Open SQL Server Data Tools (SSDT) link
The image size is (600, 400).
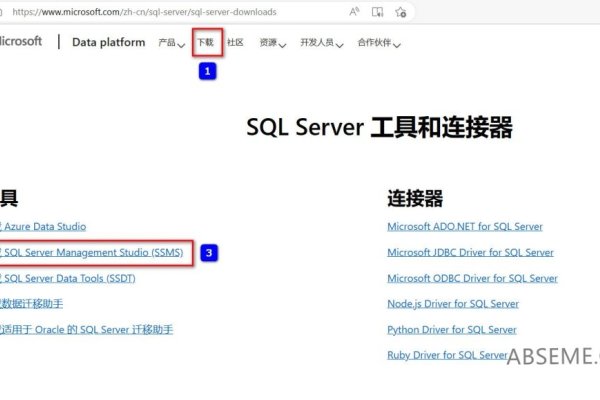point(68,278)
